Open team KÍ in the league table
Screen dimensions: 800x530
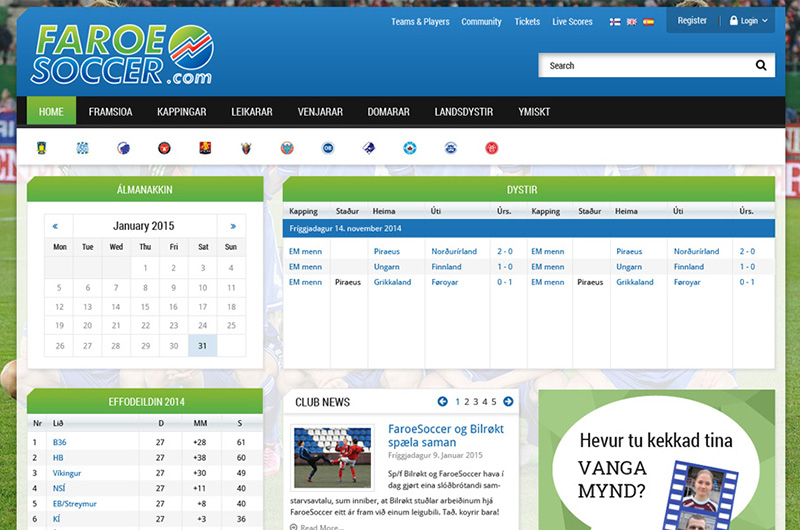56,519
